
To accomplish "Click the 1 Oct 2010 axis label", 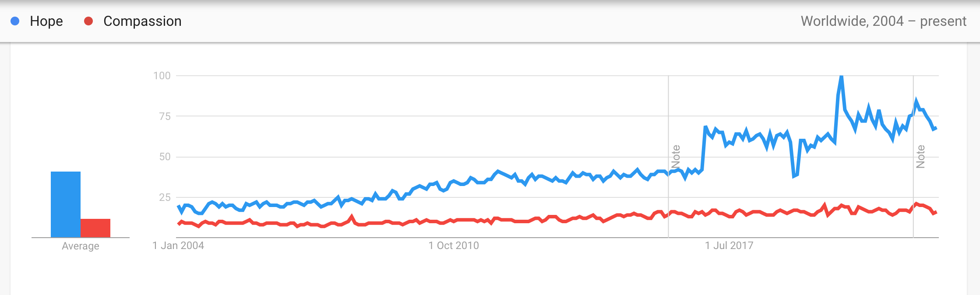I will coord(454,246).
